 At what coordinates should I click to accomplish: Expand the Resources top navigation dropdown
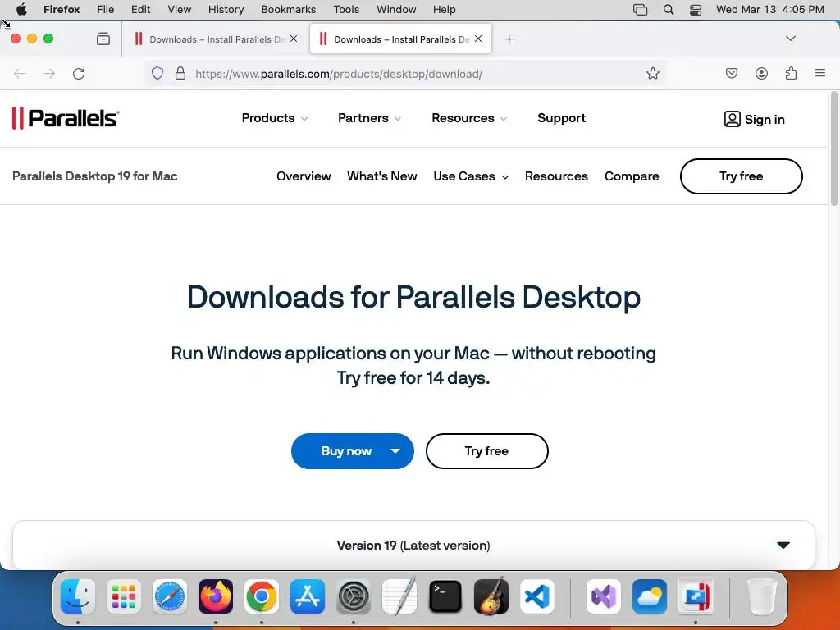click(x=468, y=118)
